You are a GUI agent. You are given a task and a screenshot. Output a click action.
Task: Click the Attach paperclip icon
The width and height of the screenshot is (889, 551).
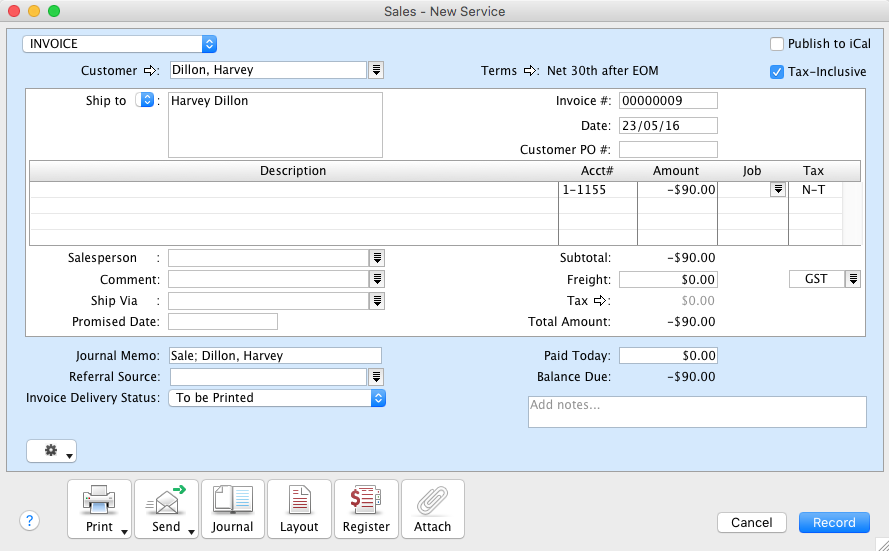(x=433, y=499)
